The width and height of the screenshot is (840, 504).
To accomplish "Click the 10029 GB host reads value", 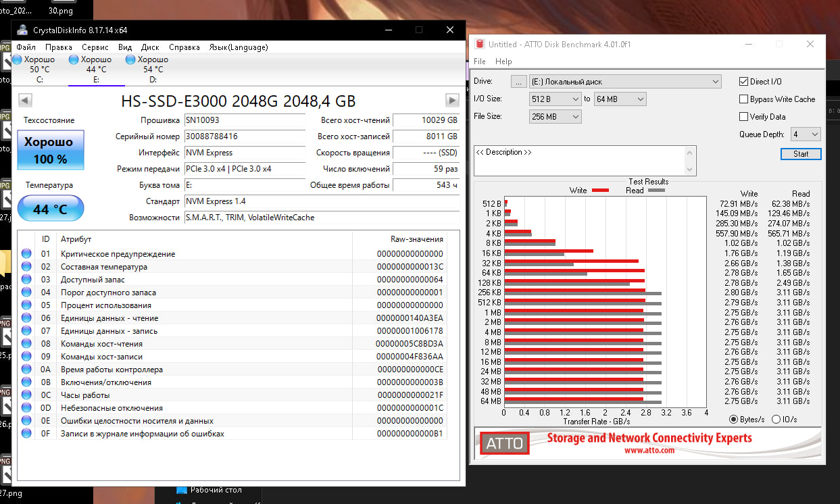I will click(x=426, y=120).
